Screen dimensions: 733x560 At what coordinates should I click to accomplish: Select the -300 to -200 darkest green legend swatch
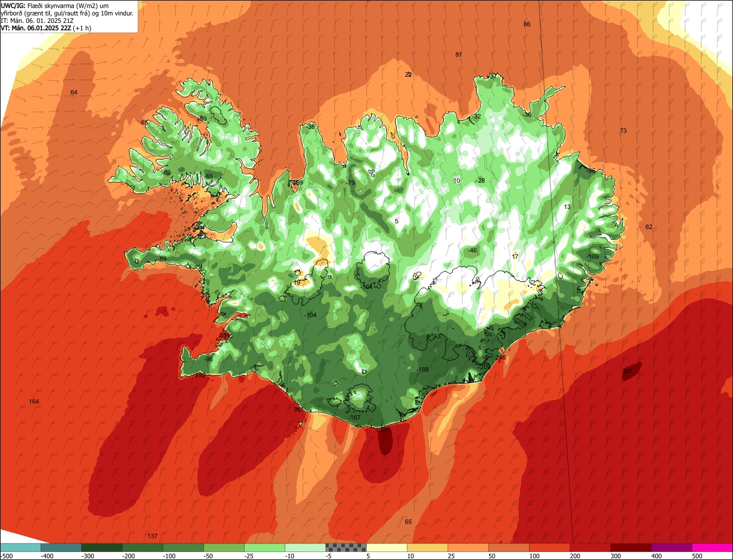click(x=102, y=547)
